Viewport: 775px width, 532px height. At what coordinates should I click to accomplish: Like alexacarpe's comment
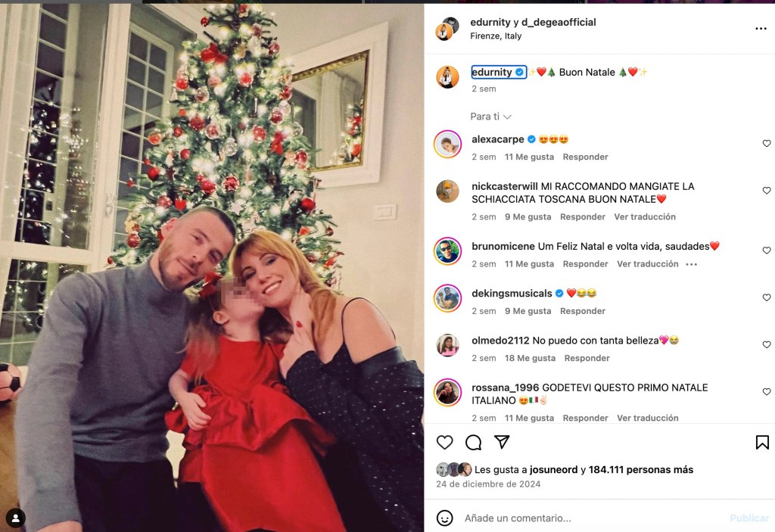click(766, 144)
